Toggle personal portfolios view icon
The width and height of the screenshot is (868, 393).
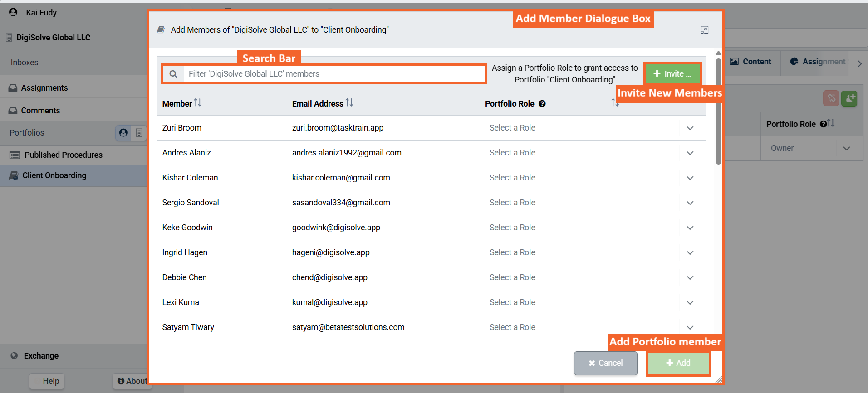pos(123,133)
